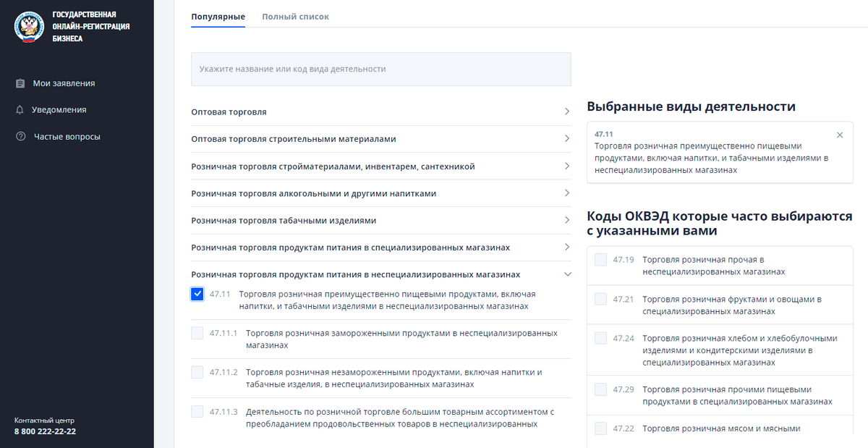Click the 47.11.1 Торговля розничная замороженными продуктами text
The image size is (868, 448).
point(401,339)
